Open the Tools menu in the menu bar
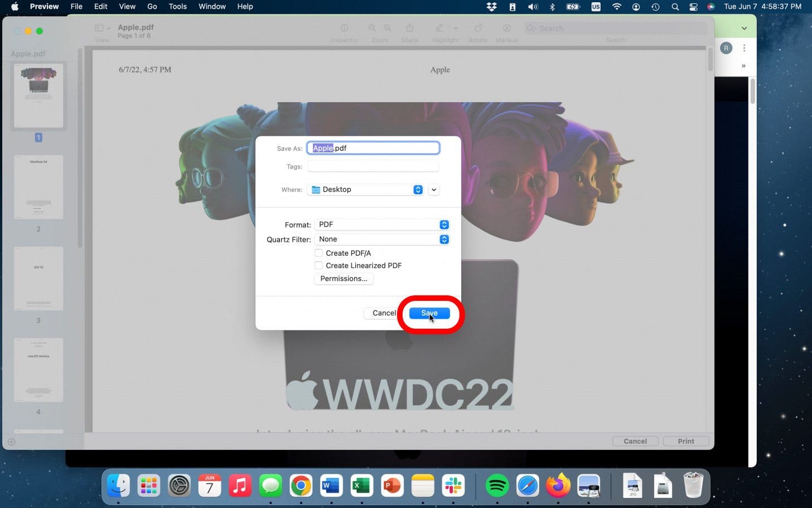 pos(177,7)
